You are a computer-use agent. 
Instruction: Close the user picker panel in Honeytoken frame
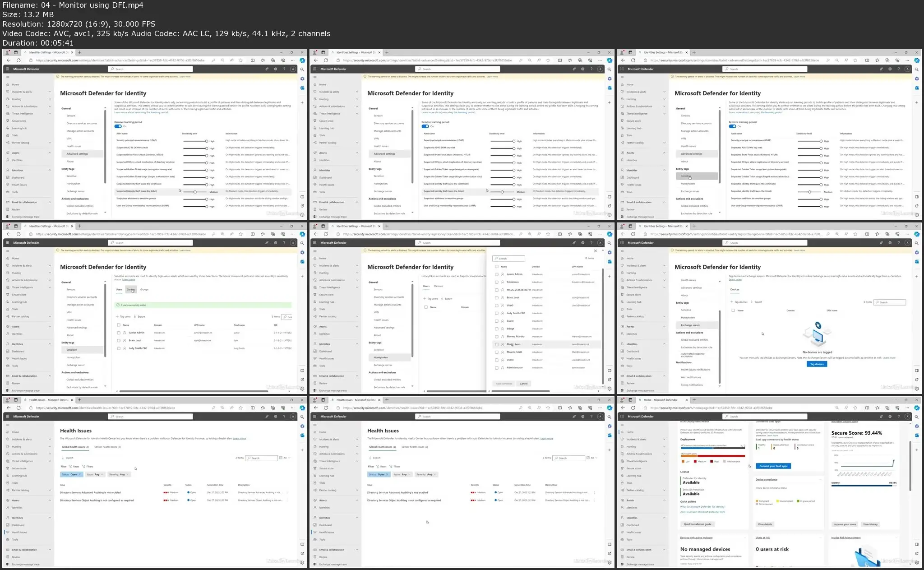(x=595, y=251)
